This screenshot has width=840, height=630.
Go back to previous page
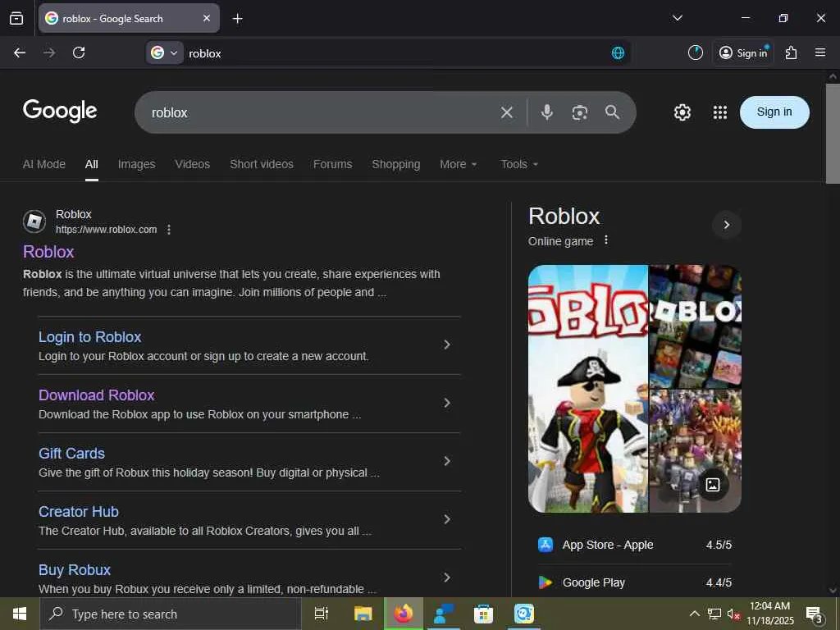[20, 52]
